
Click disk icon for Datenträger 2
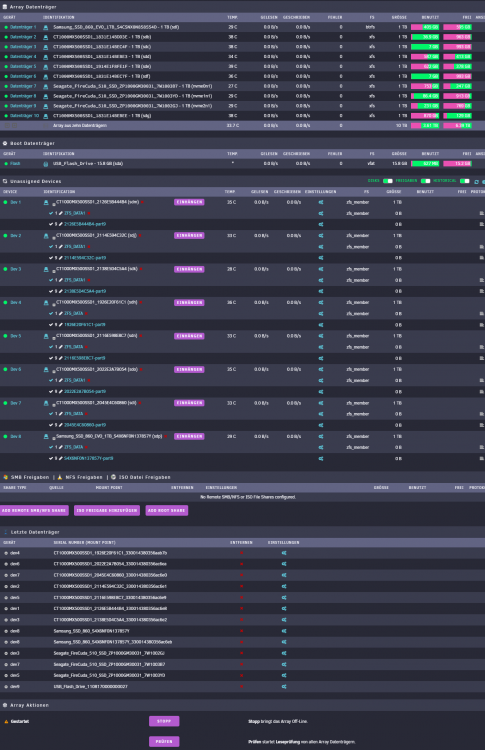(46, 37)
